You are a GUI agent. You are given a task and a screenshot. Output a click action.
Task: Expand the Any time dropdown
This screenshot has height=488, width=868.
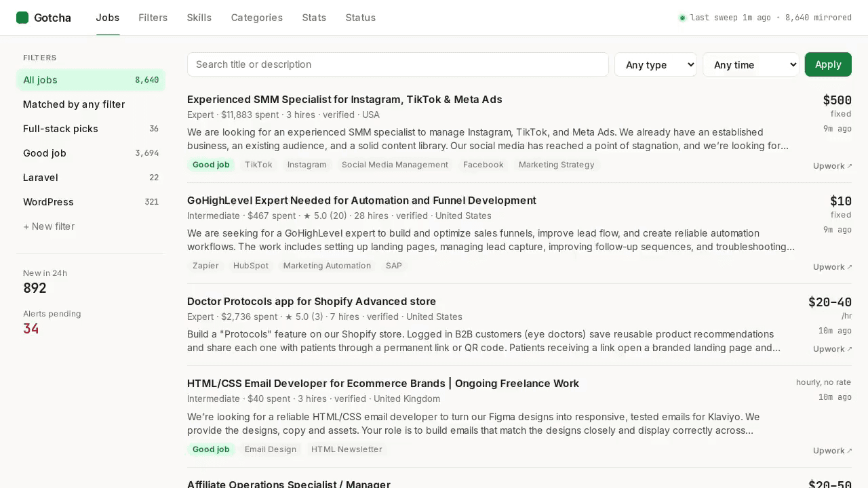751,64
